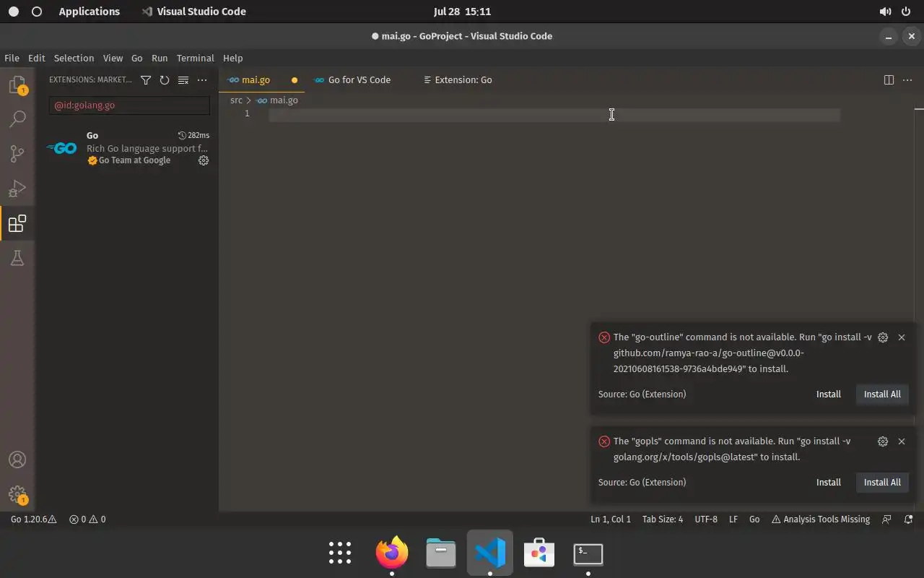Open the Go extension manage gear
The width and height of the screenshot is (924, 578).
(x=204, y=160)
